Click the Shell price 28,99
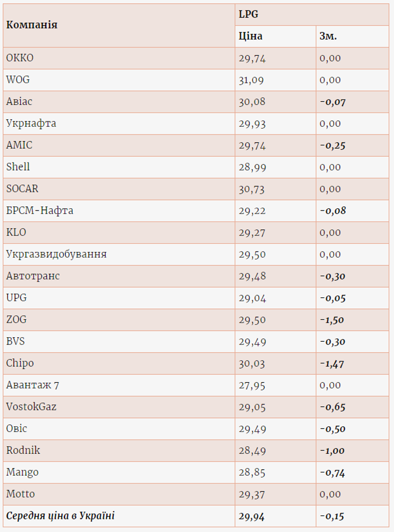 [252, 167]
